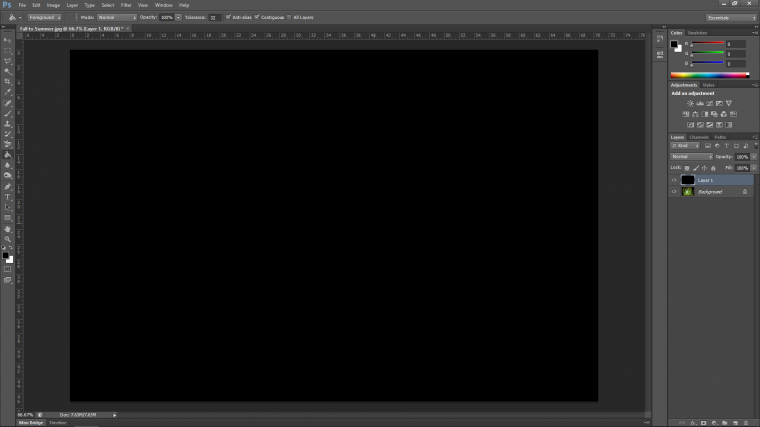This screenshot has height=427, width=760.
Task: Toggle Quick Mask mode
Action: [x=7, y=269]
